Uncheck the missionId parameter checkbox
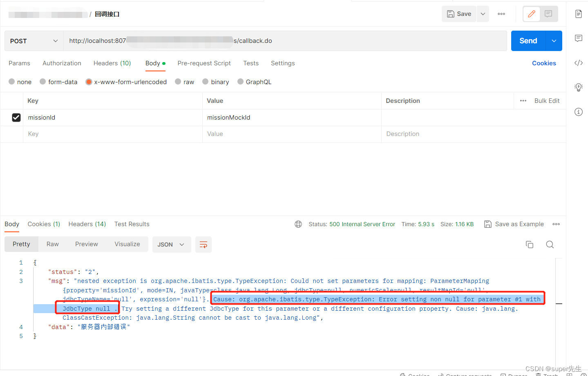 16,118
